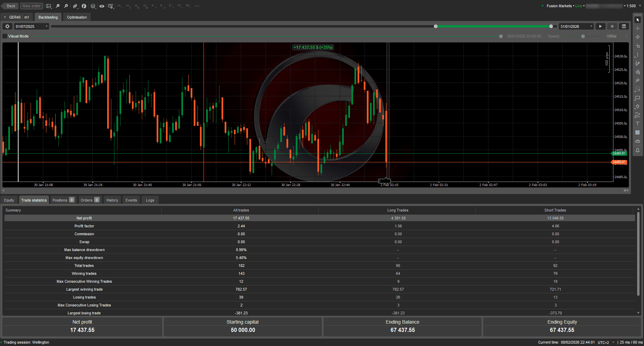Image resolution: width=644 pixels, height=346 pixels.
Task: Adjust the backtest speed slider
Action: tap(583, 36)
